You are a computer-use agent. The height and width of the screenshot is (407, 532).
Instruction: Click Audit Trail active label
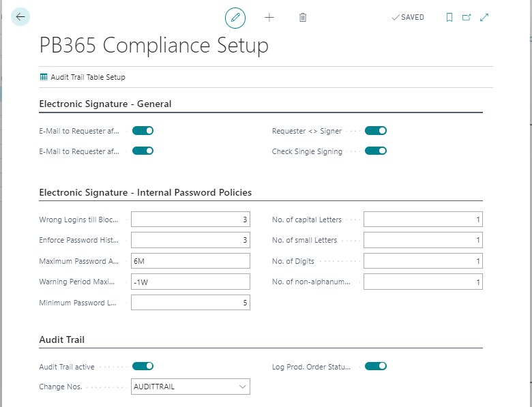click(67, 367)
